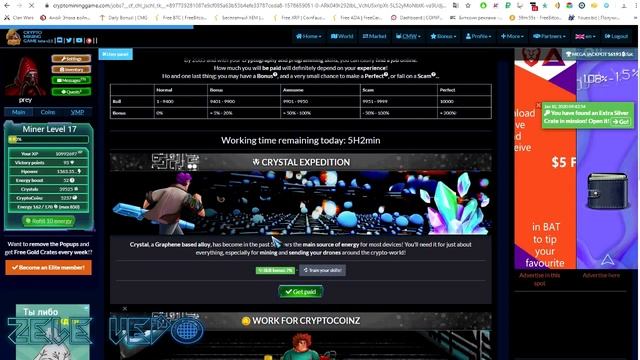Open the translate page icon in the address bar
Image resolution: width=640 pixels, height=360 pixels.
(x=456, y=6)
